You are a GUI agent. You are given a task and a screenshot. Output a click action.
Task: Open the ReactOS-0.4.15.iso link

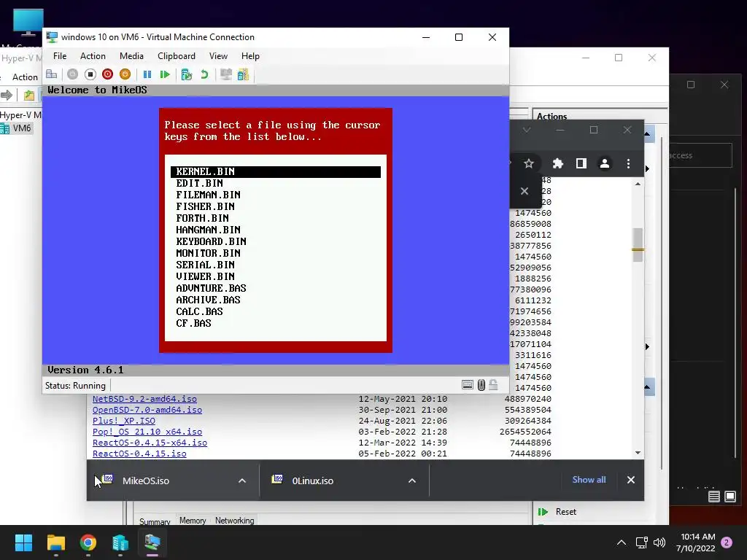[x=139, y=454]
